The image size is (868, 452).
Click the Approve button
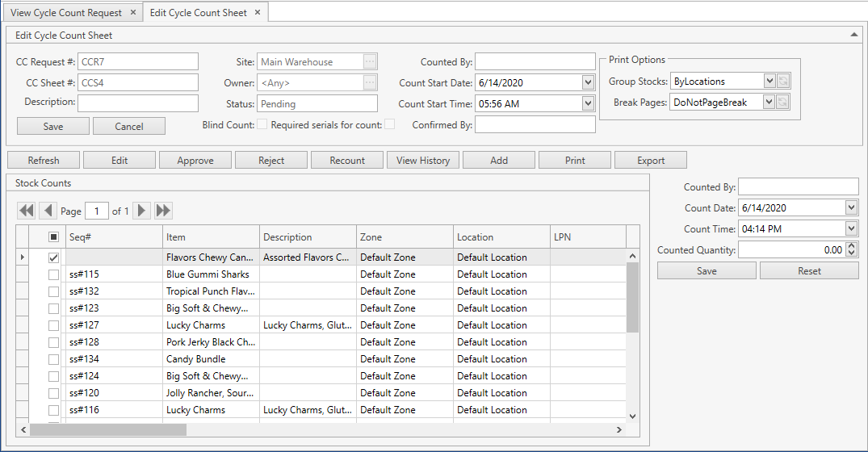pos(195,161)
